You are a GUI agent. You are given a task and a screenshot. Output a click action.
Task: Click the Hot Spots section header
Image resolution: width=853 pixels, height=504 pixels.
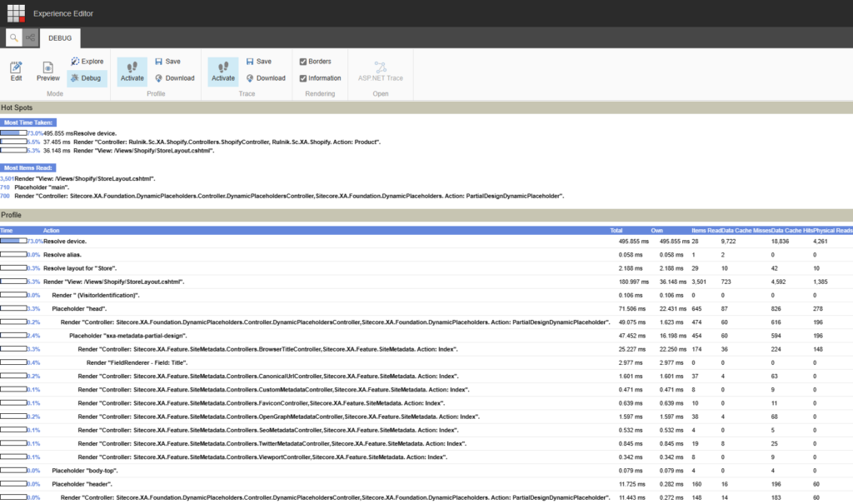point(17,107)
